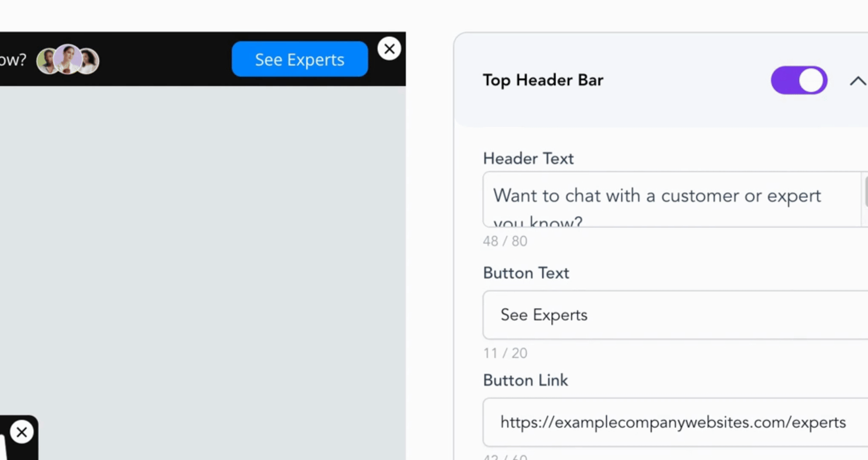The width and height of the screenshot is (868, 460).
Task: Dismiss the black header bar preview
Action: coord(389,49)
